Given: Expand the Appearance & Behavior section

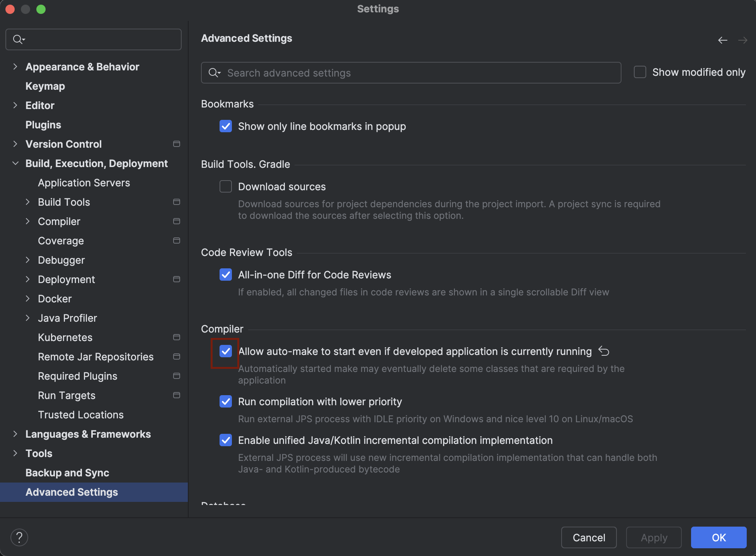Looking at the screenshot, I should coord(15,67).
